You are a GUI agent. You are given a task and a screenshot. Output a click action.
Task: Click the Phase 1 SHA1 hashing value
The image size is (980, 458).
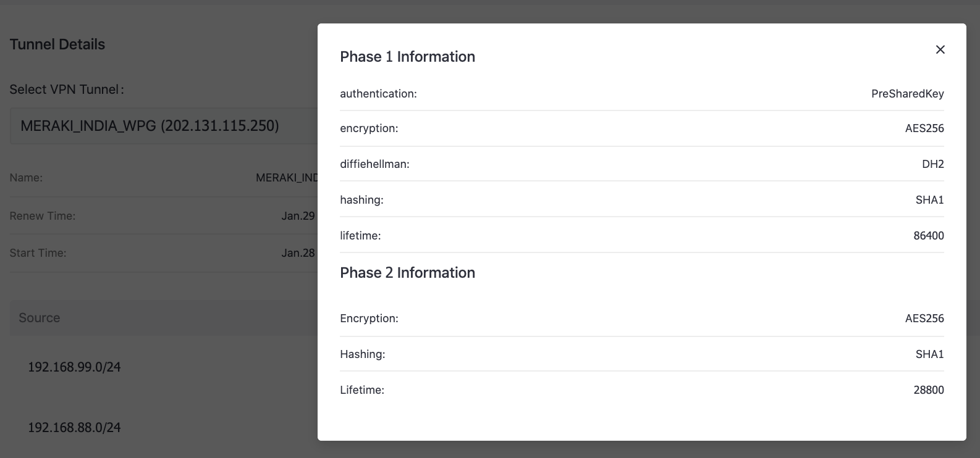pos(929,200)
